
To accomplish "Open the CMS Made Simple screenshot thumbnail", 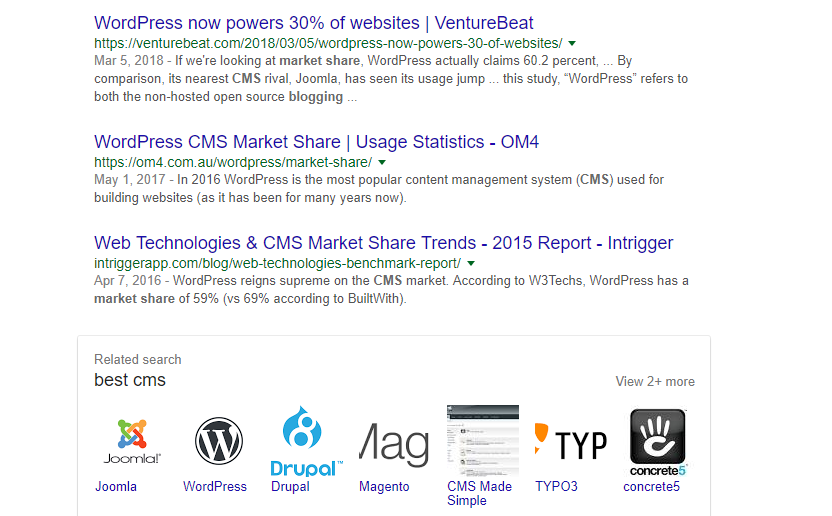I will 482,441.
